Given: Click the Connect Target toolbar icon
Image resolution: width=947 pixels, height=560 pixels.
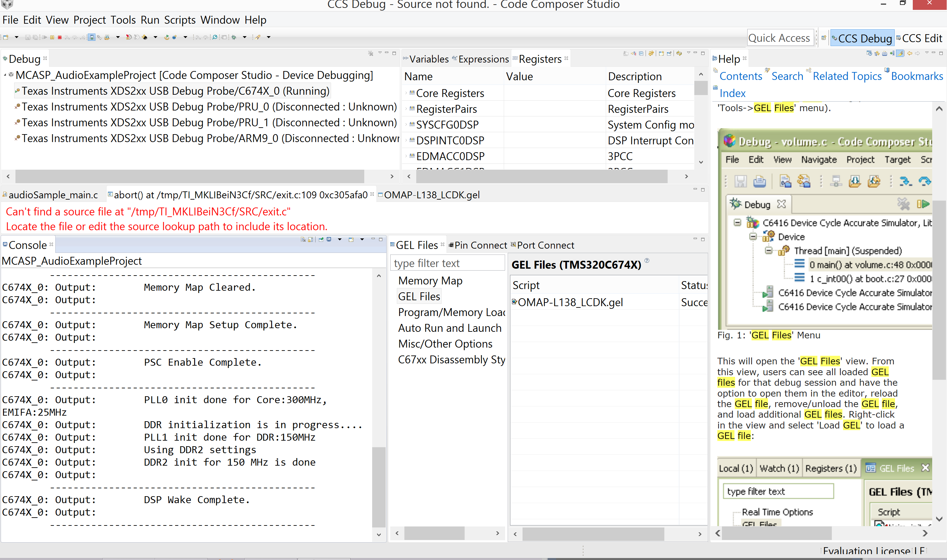Looking at the screenshot, I should click(x=99, y=37).
